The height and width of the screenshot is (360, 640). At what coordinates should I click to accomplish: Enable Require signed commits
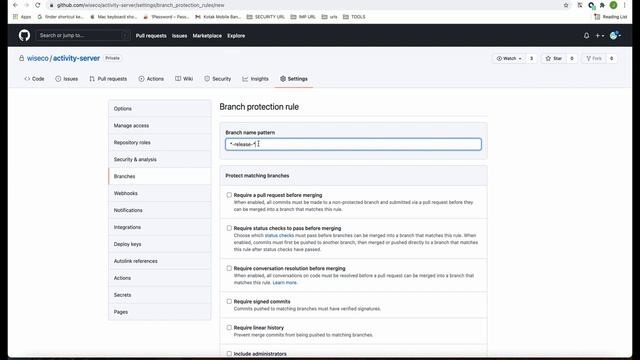[229, 301]
